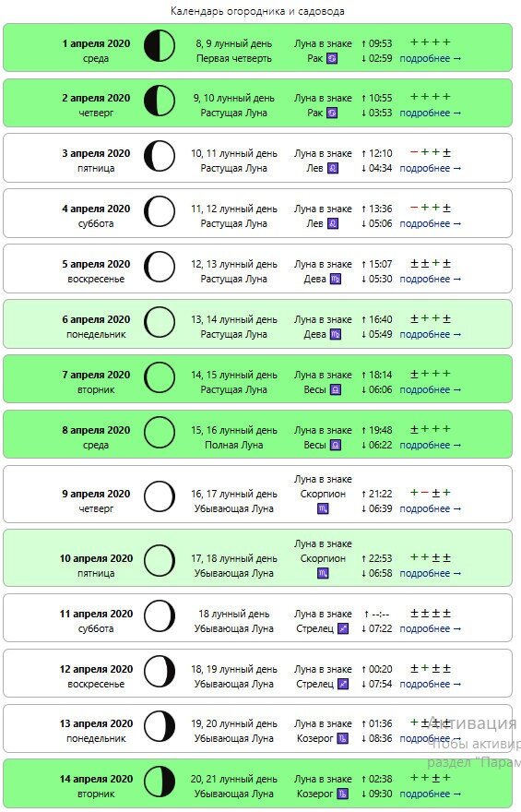The width and height of the screenshot is (521, 812).
Task: Click the full moon icon for 8 апреля
Action: click(159, 433)
